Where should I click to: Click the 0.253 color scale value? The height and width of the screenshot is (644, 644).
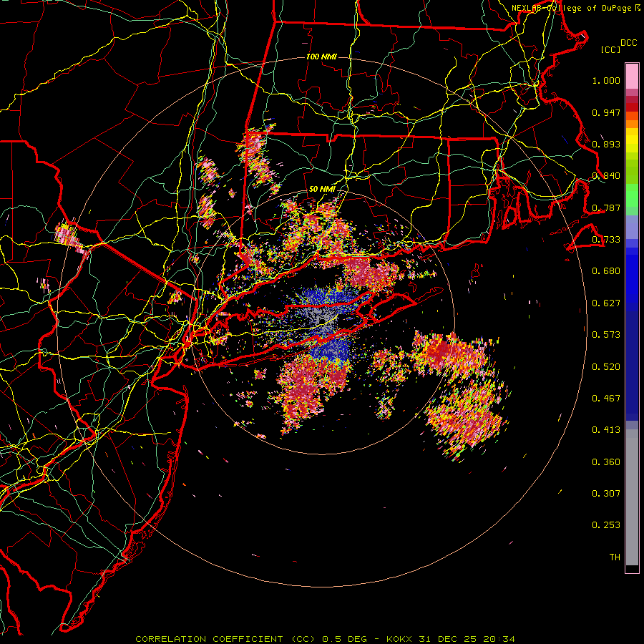(606, 525)
